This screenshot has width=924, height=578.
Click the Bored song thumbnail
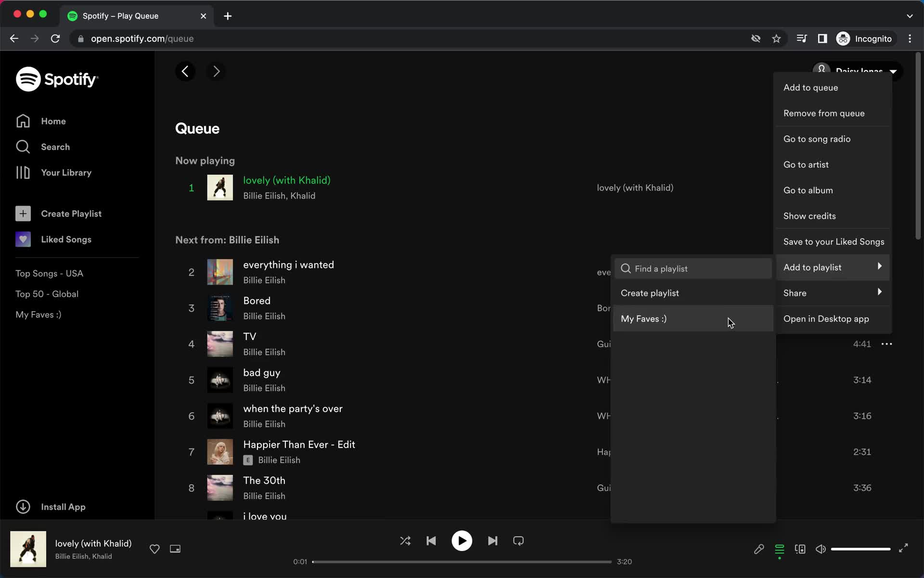pyautogui.click(x=219, y=308)
